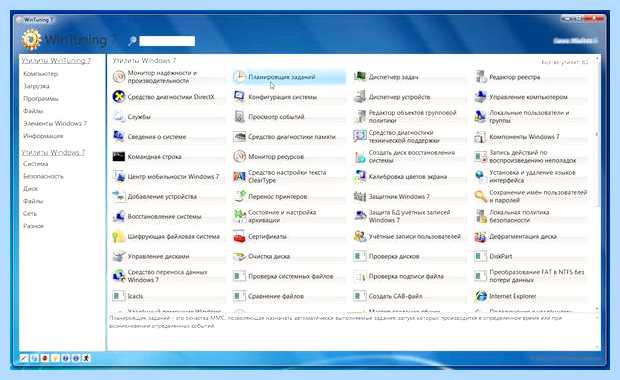The image size is (620, 380).
Task: Open Редактор объектов групповой политики
Action: tap(409, 117)
